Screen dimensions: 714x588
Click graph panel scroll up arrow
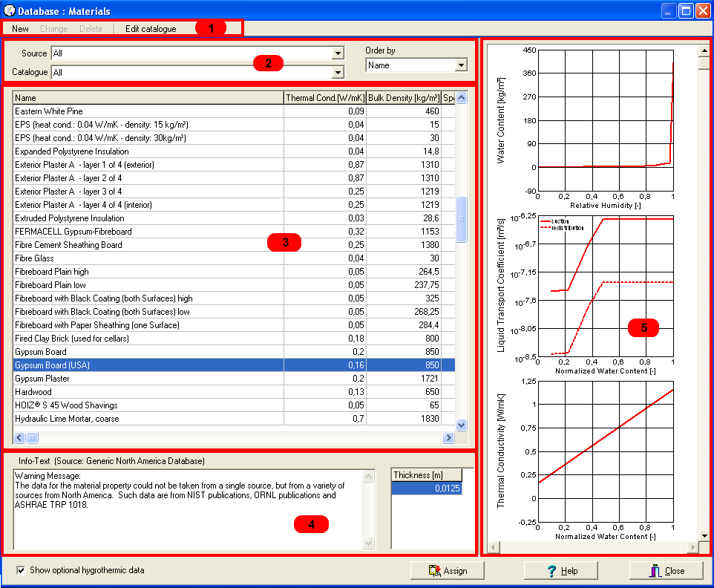pyautogui.click(x=704, y=50)
